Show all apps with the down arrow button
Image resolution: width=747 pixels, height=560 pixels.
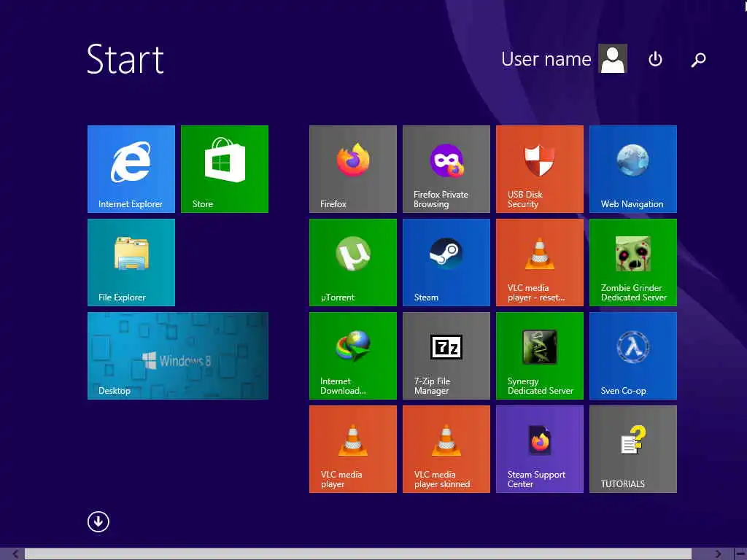coord(98,521)
